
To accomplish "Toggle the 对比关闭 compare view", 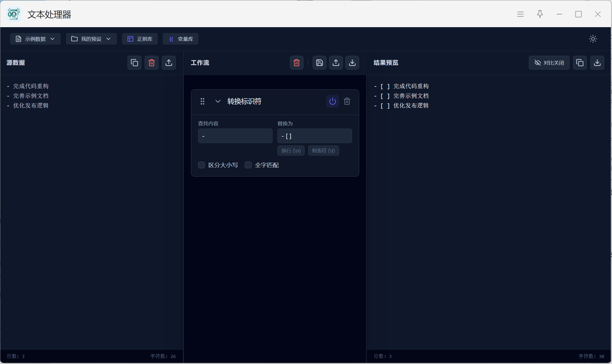I will (549, 63).
